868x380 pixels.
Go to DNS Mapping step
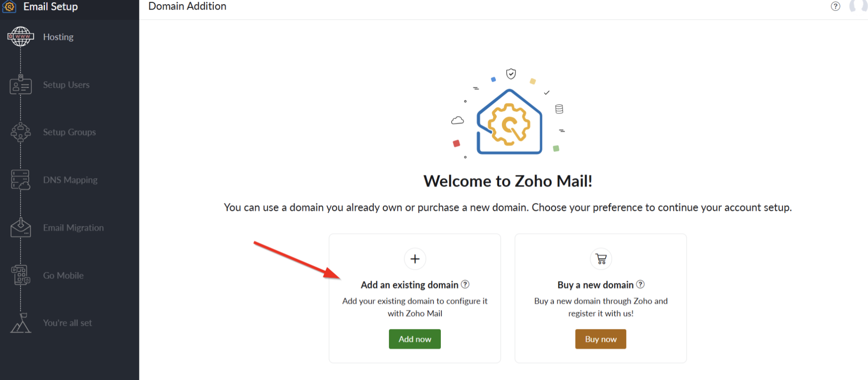70,180
